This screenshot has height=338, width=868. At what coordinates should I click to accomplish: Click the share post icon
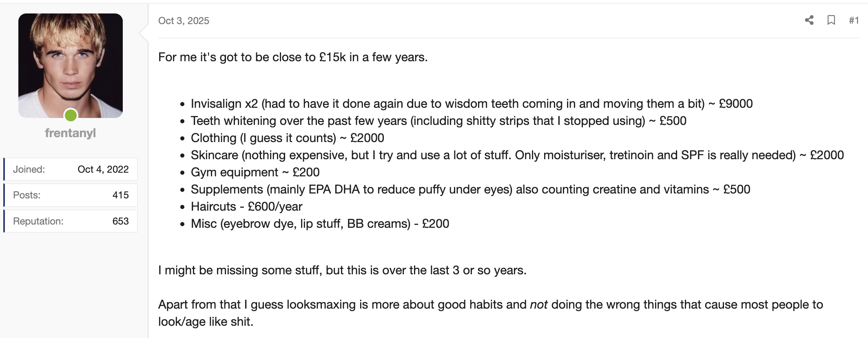point(809,20)
